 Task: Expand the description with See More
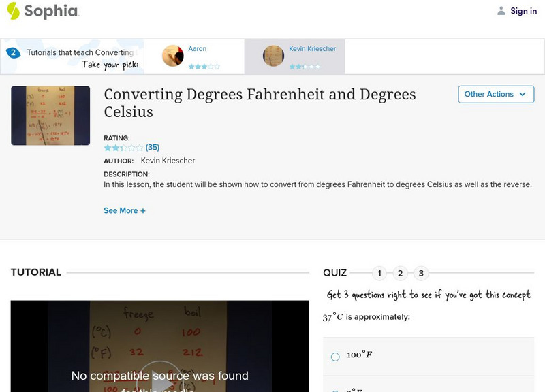[x=125, y=210]
